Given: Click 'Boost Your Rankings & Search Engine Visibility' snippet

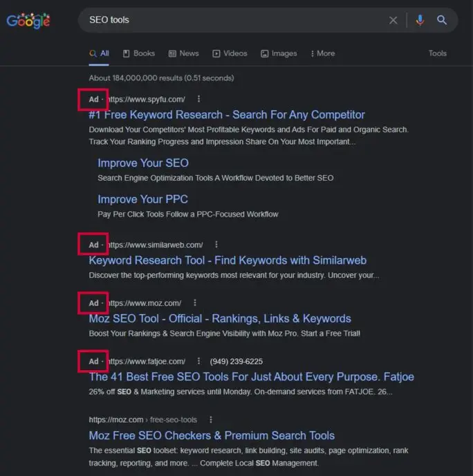Looking at the screenshot, I should (225, 333).
